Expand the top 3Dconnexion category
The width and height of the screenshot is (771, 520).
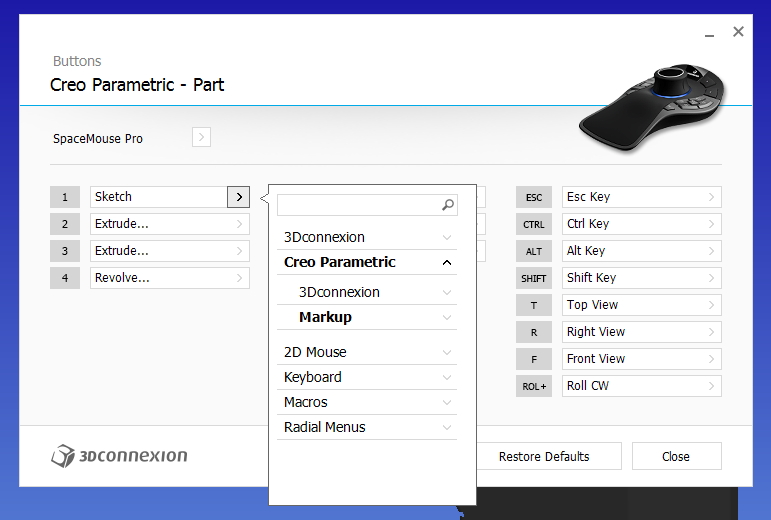pyautogui.click(x=367, y=237)
